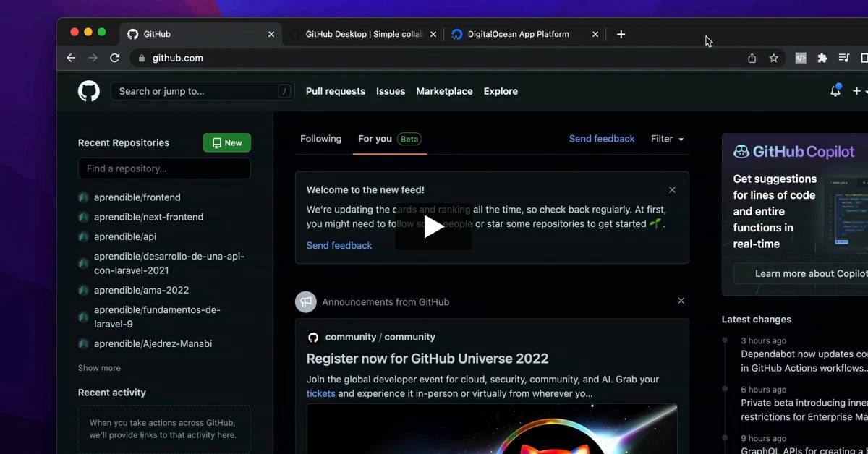Click the share page icon in address bar

tap(752, 58)
